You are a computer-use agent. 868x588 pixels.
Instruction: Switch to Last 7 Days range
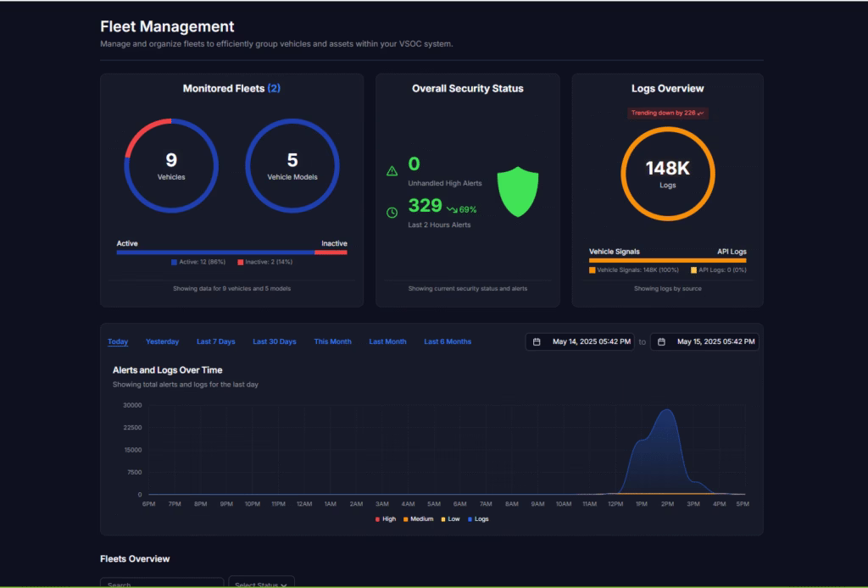point(216,341)
